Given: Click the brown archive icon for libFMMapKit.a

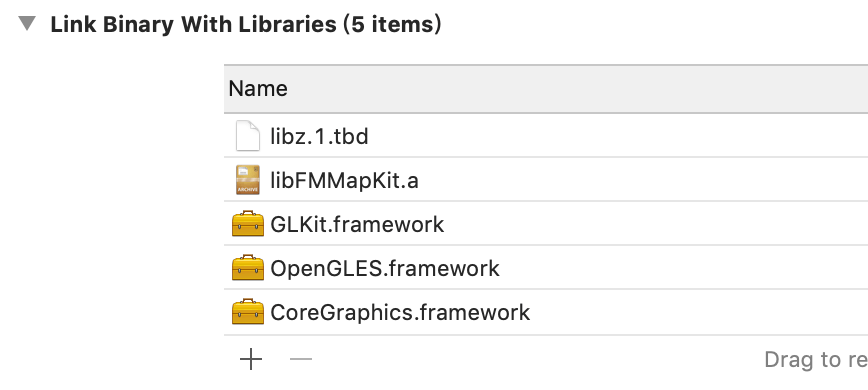Looking at the screenshot, I should click(x=247, y=180).
